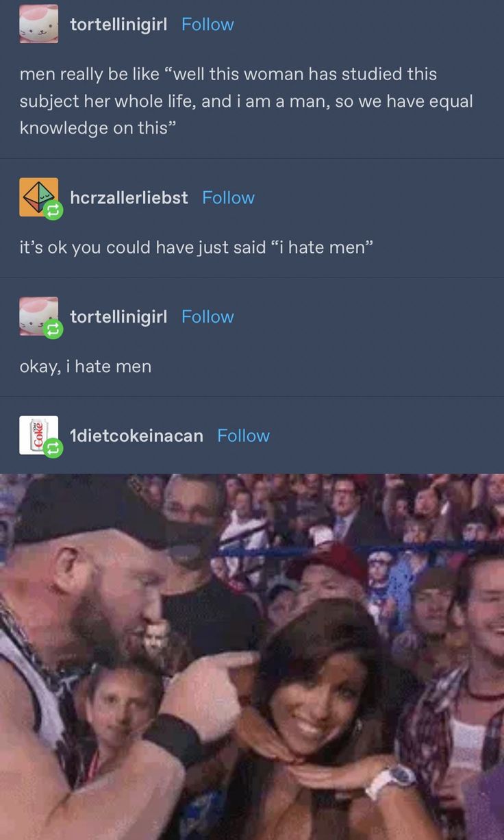
Task: Select the 'you could have just said' reply text
Action: 196,247
